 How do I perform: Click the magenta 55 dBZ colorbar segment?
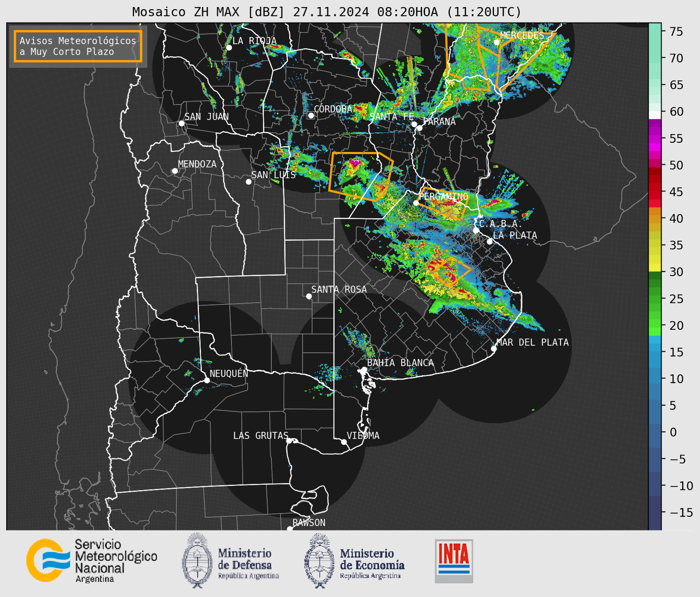[x=655, y=139]
